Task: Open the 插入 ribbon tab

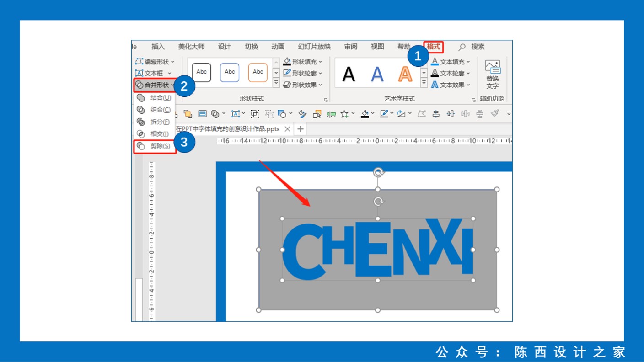Action: [x=158, y=47]
